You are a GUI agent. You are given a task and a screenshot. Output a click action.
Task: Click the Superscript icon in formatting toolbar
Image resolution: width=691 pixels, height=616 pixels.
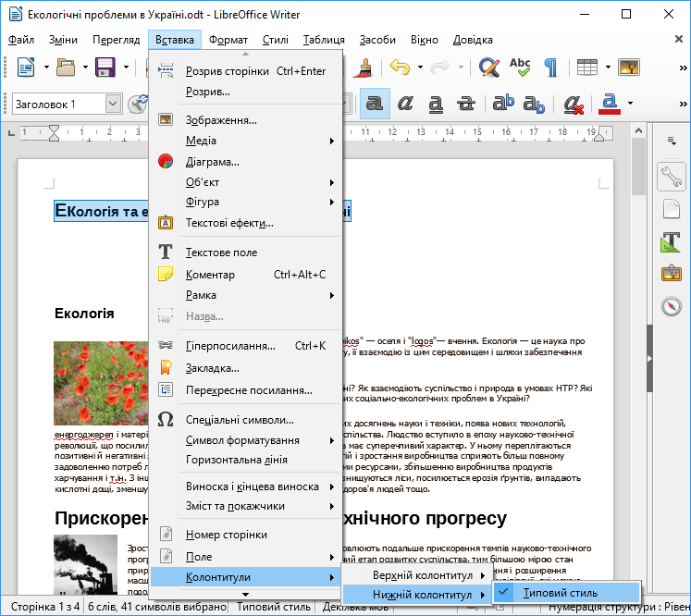coord(503,104)
